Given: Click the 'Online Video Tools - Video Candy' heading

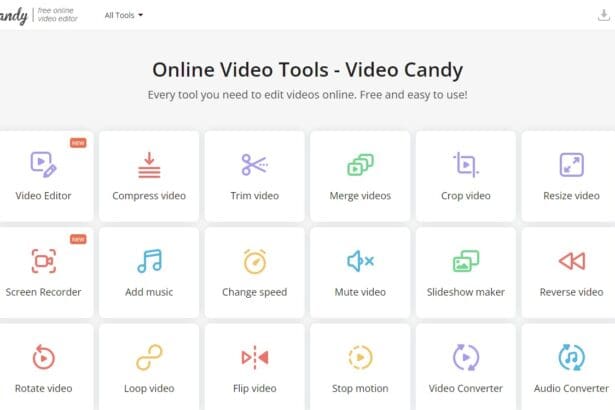Looking at the screenshot, I should (x=308, y=70).
